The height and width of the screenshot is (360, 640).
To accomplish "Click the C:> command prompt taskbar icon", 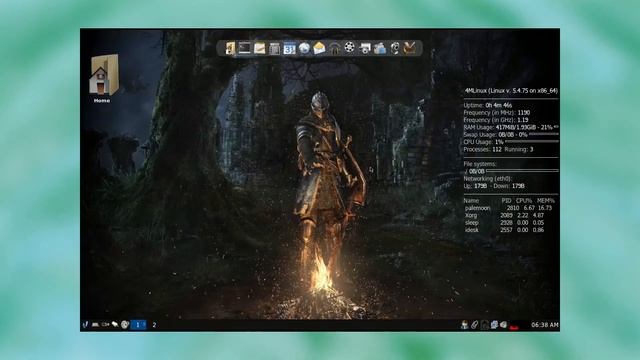I will click(x=105, y=324).
